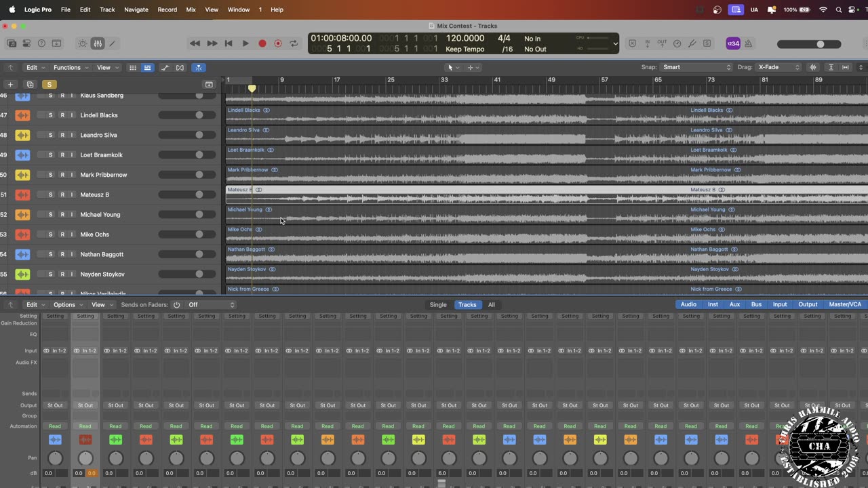The width and height of the screenshot is (868, 488).
Task: Filter mixer by Aux channel strips
Action: pyautogui.click(x=734, y=304)
